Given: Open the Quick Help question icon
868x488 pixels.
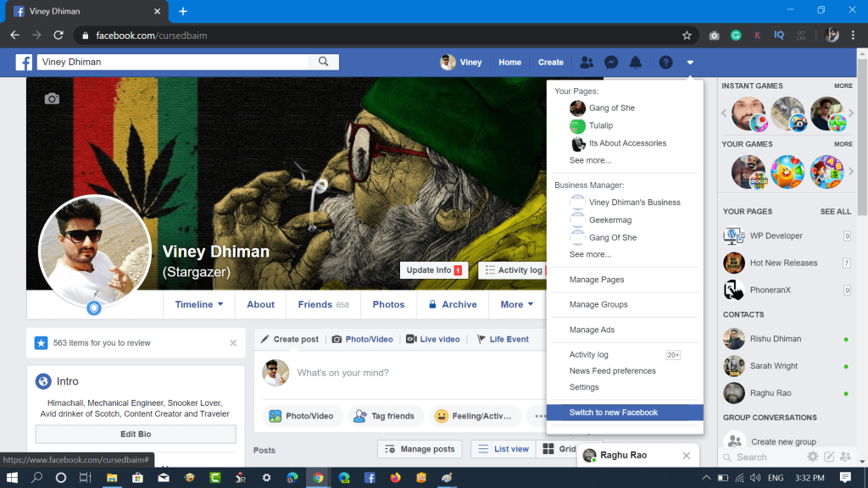Looking at the screenshot, I should pos(665,63).
